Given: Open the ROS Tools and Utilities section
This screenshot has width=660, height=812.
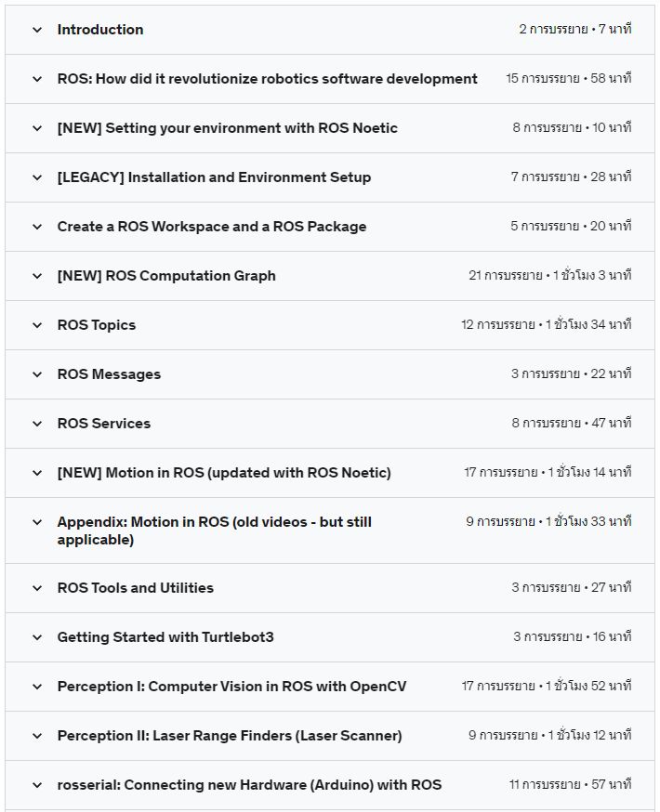Looking at the screenshot, I should [x=135, y=588].
